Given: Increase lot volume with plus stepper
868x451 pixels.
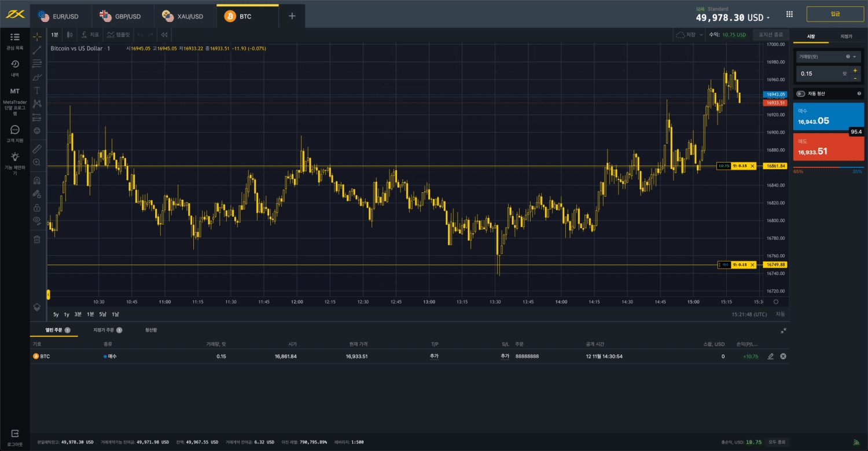Looking at the screenshot, I should pyautogui.click(x=855, y=70).
